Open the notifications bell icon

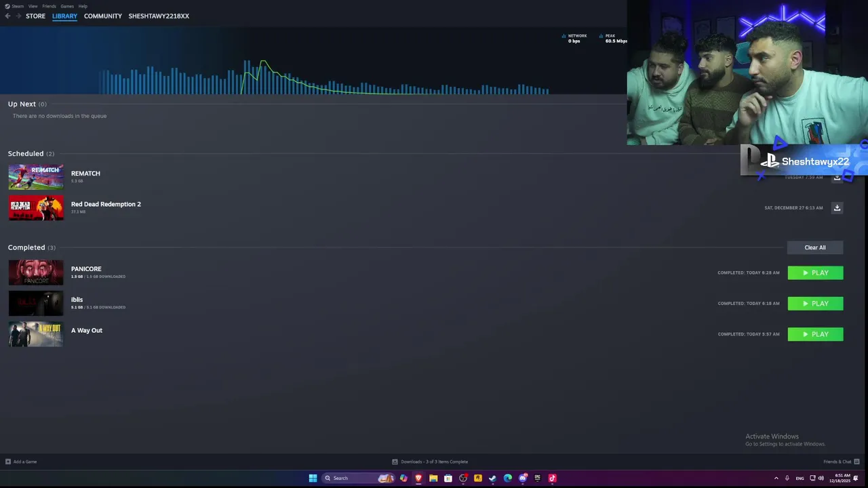coord(856,478)
